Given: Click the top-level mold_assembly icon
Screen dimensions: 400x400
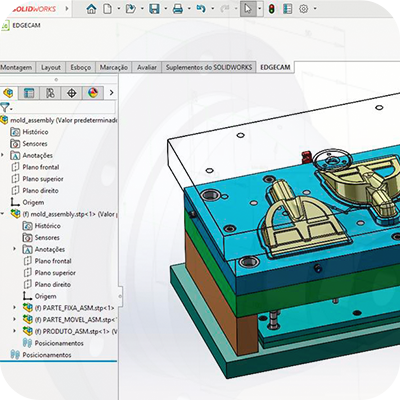Looking at the screenshot, I should (x=4, y=120).
